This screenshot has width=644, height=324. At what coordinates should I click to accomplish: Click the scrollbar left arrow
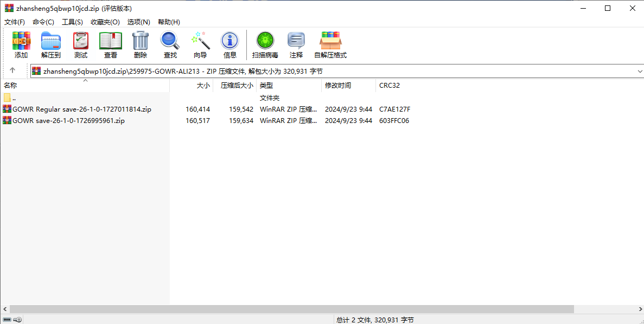click(x=4, y=309)
